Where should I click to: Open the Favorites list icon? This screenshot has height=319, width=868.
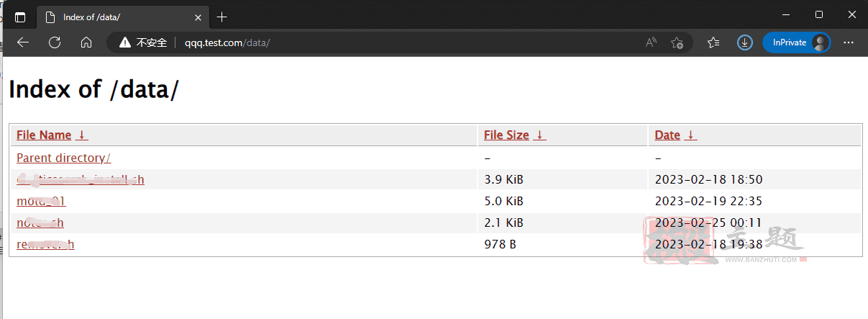pos(713,42)
